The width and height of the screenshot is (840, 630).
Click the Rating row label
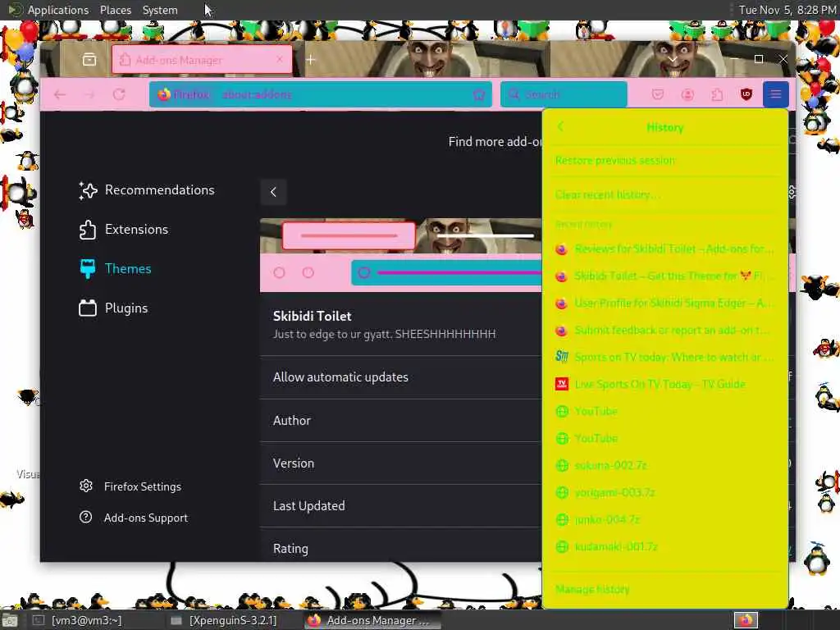coord(291,549)
